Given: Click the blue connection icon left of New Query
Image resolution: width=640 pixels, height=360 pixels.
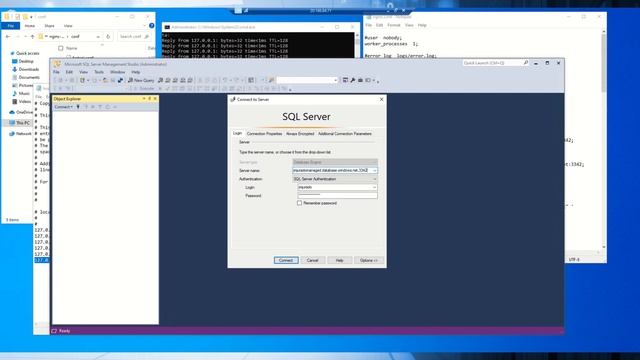Looking at the screenshot, I should 120,80.
